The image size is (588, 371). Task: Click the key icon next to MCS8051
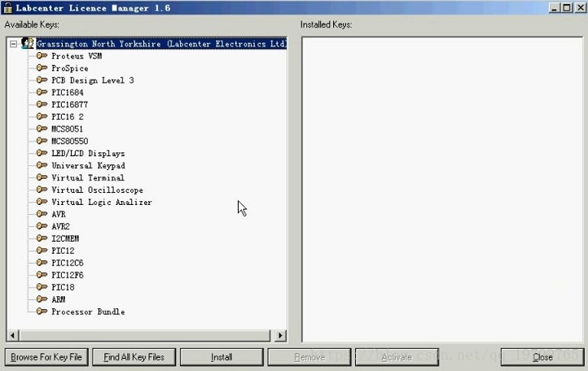(x=42, y=129)
